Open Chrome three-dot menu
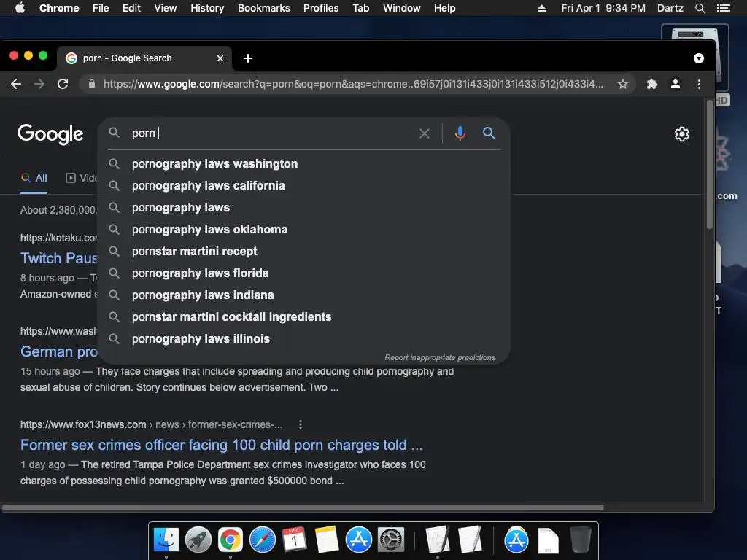747x560 pixels. [699, 85]
